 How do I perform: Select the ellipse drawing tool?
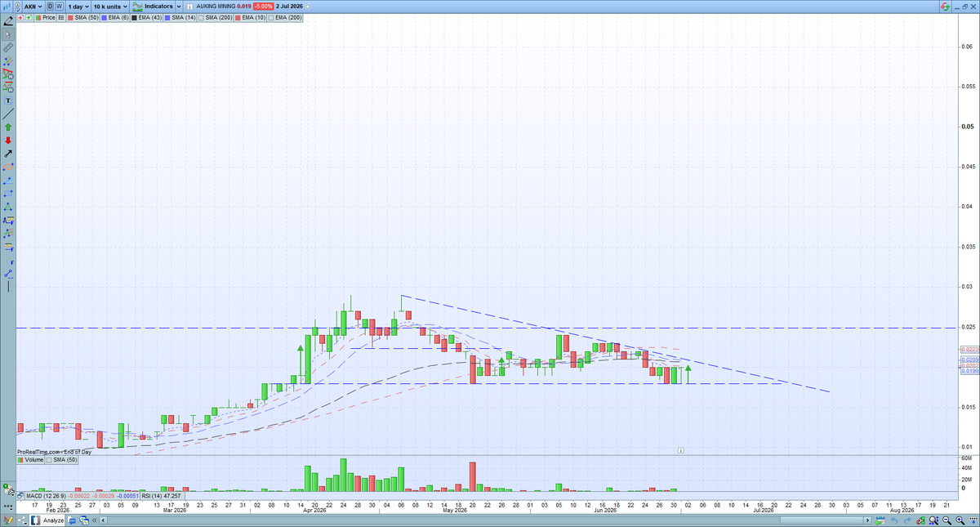(8, 166)
